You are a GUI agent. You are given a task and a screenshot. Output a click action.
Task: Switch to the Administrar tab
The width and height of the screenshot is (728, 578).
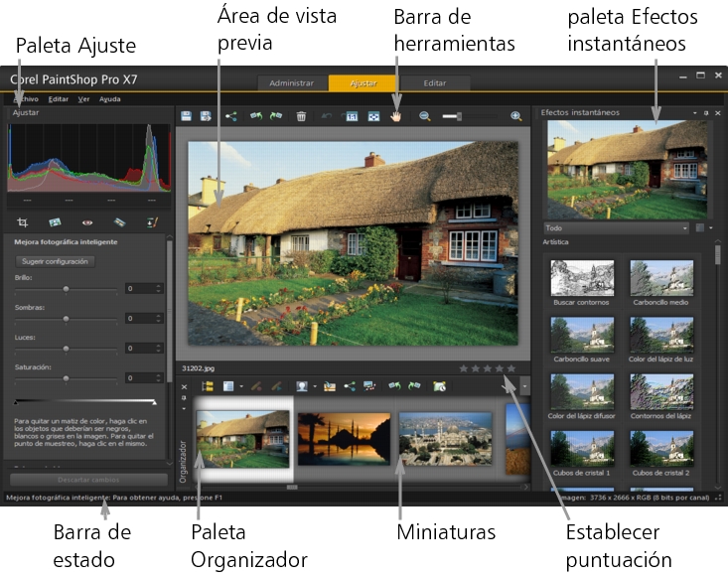pyautogui.click(x=292, y=83)
